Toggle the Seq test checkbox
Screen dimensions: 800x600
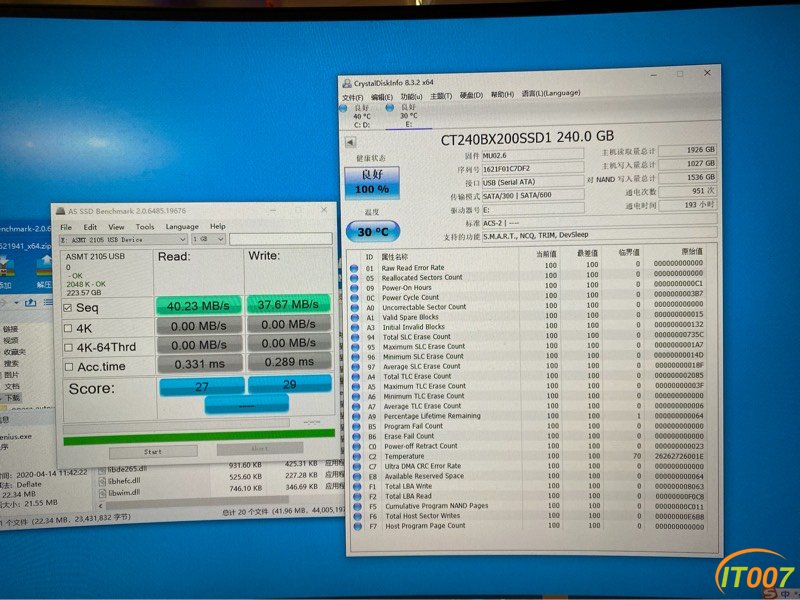click(67, 308)
